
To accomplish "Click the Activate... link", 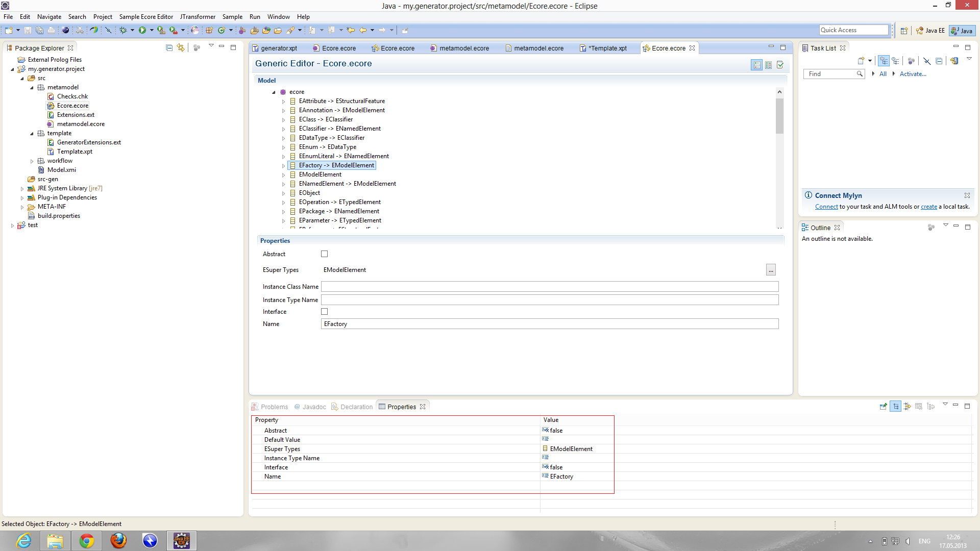I will click(x=913, y=74).
